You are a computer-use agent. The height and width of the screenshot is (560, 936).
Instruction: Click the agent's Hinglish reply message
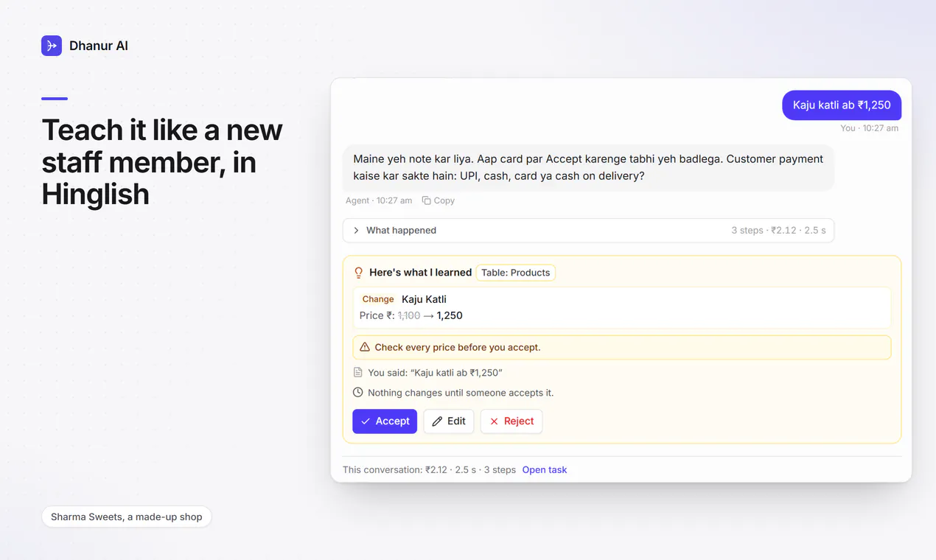click(588, 168)
